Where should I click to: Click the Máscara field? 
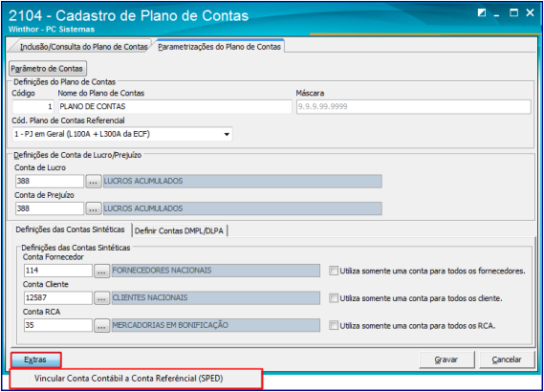click(414, 107)
